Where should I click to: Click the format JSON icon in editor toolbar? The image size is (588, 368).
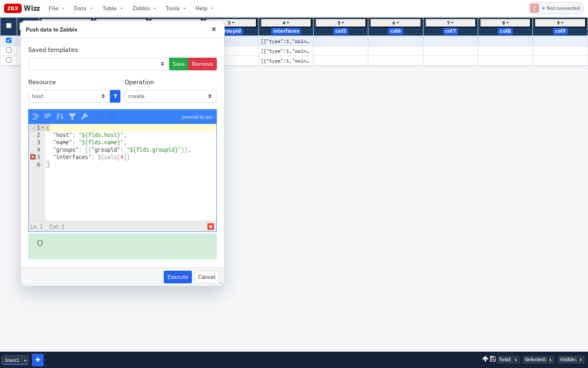[36, 117]
